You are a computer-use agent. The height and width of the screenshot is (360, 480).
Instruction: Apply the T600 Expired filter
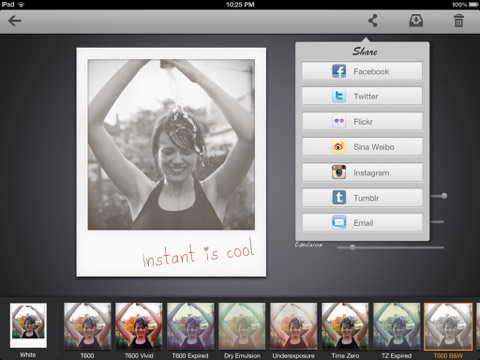[190, 326]
